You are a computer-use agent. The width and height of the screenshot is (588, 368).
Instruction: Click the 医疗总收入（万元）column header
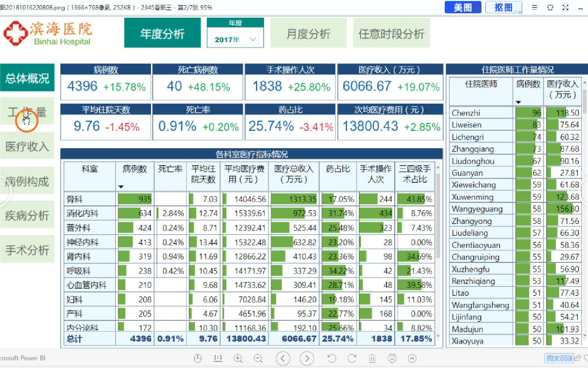pyautogui.click(x=294, y=176)
